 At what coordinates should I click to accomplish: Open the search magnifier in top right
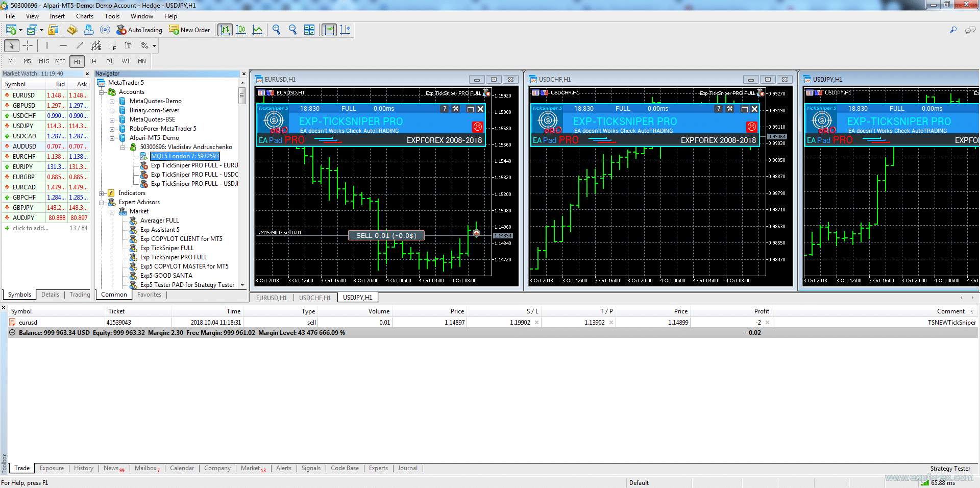[953, 30]
